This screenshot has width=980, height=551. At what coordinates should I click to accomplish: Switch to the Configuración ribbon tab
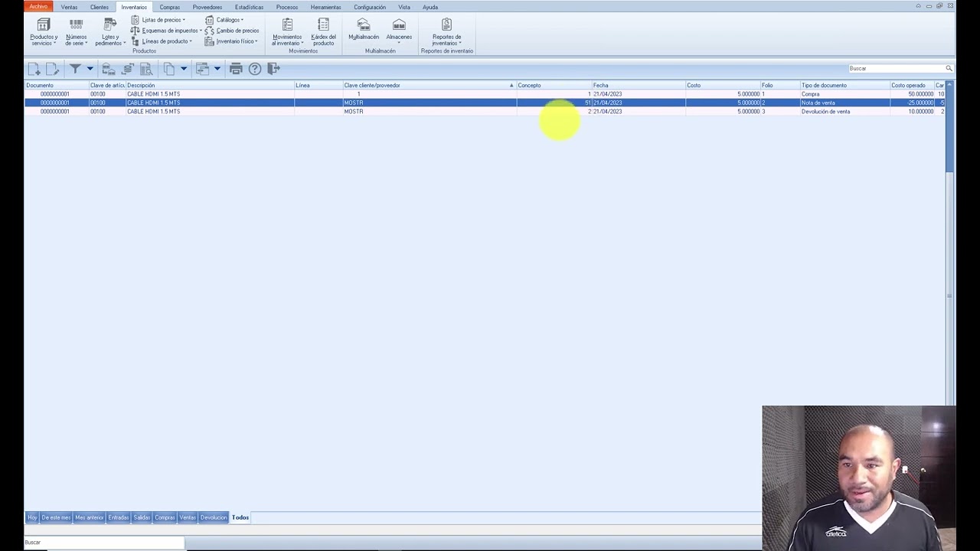point(370,7)
